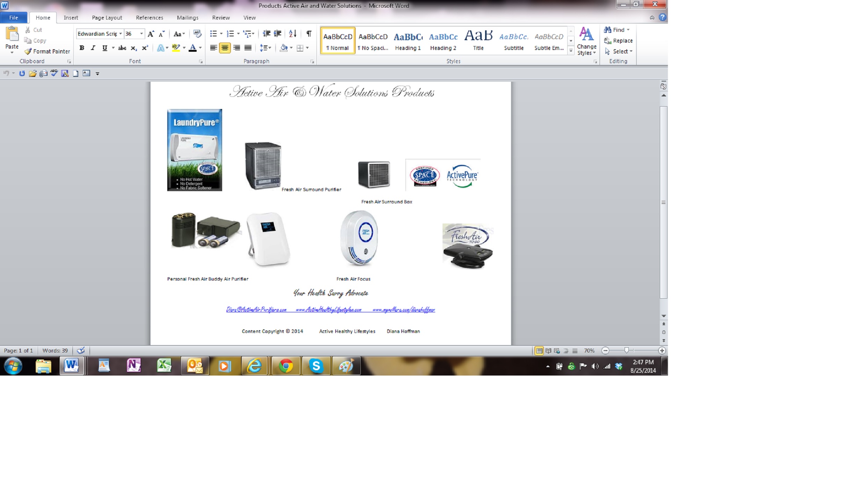Image resolution: width=868 pixels, height=488 pixels.
Task: Align text right
Action: coord(236,48)
